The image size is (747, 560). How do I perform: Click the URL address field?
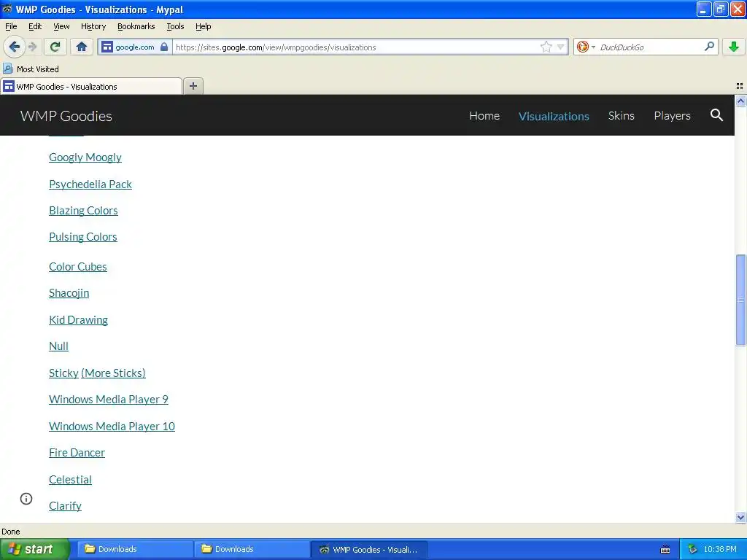(356, 47)
